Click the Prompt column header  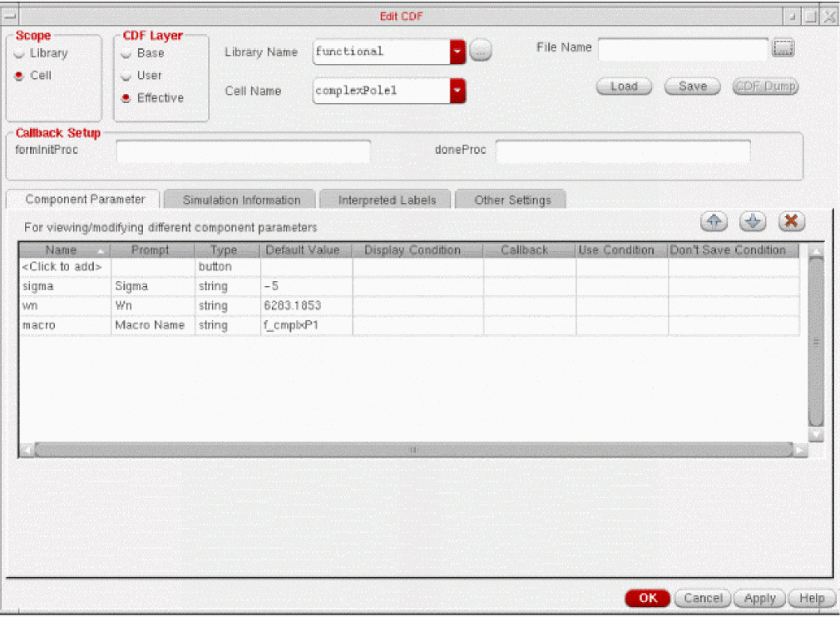(x=152, y=250)
